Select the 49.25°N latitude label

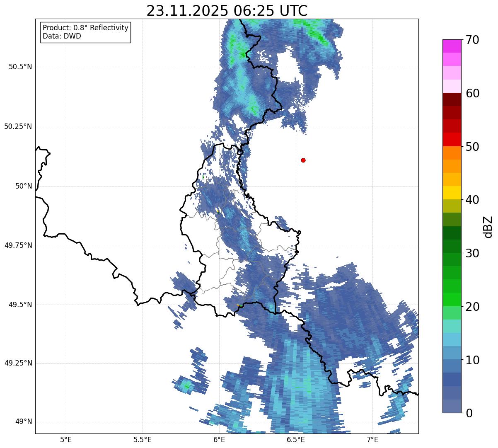point(18,363)
